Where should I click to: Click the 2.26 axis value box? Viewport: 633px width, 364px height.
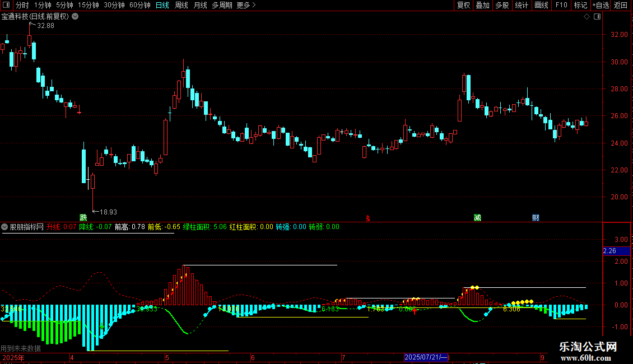point(616,251)
